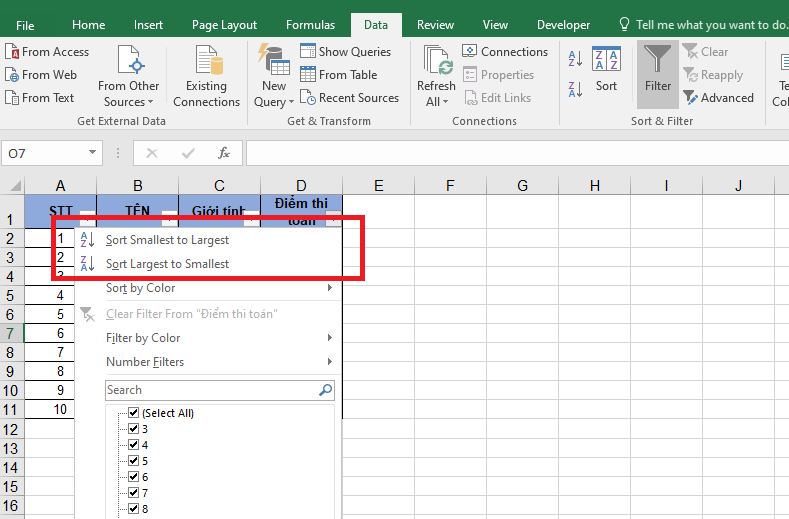Switch to the Page Layout tab

(x=224, y=25)
